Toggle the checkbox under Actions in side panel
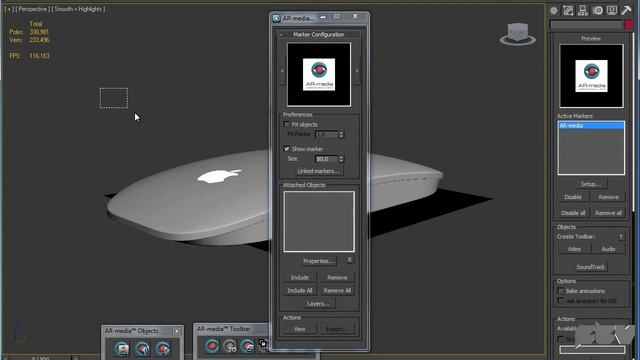This screenshot has width=640, height=360. click(561, 339)
